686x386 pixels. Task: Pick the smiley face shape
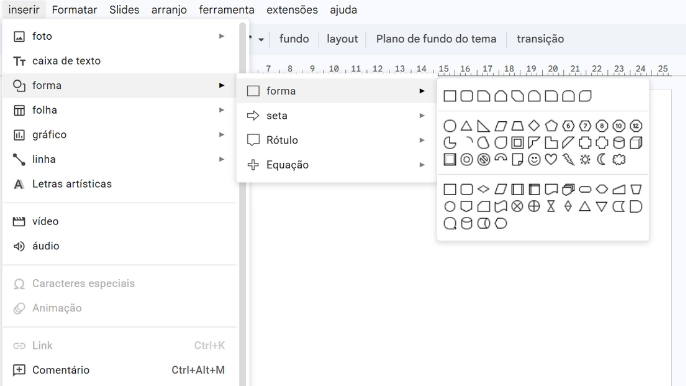534,160
